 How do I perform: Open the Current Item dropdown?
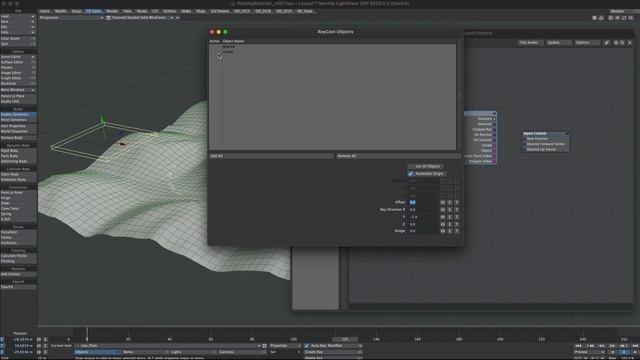tap(168, 346)
